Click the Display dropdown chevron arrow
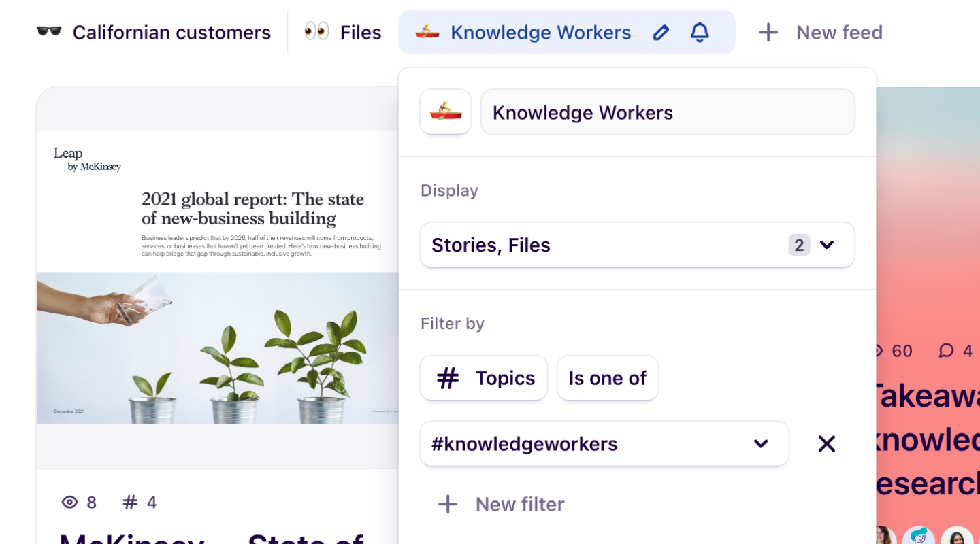980x544 pixels. [x=827, y=245]
